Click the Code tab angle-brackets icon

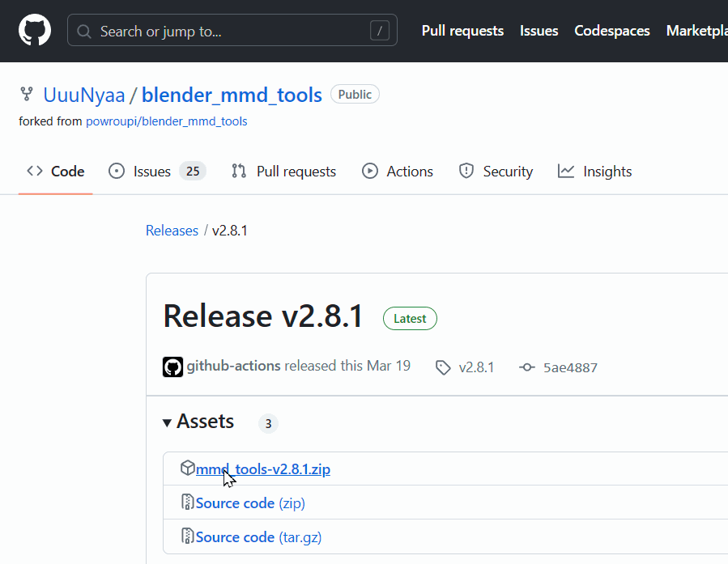tap(35, 172)
